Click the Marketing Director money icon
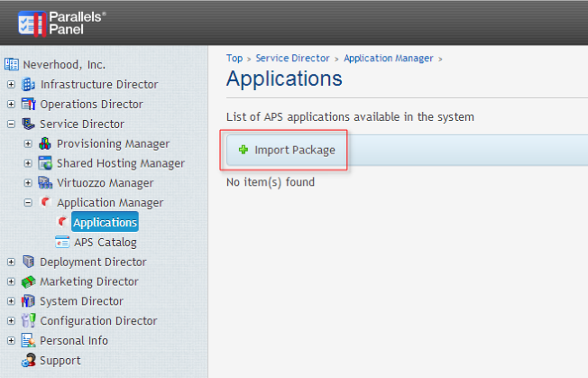 click(x=29, y=281)
